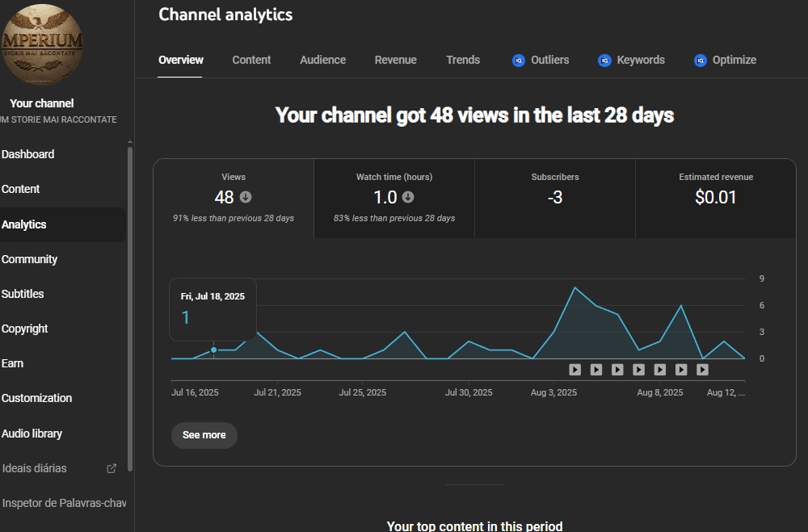Viewport: 808px width, 532px height.
Task: Click the second video marker under the chart
Action: pos(596,370)
